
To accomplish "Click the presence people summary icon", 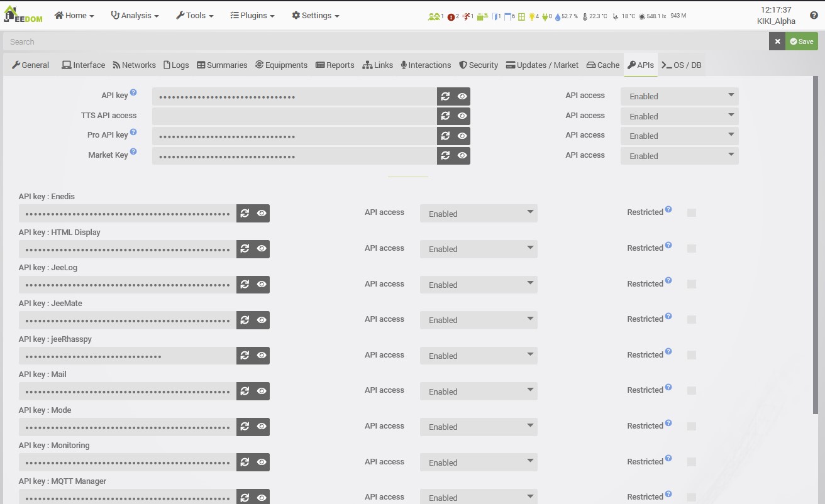I will coord(434,16).
